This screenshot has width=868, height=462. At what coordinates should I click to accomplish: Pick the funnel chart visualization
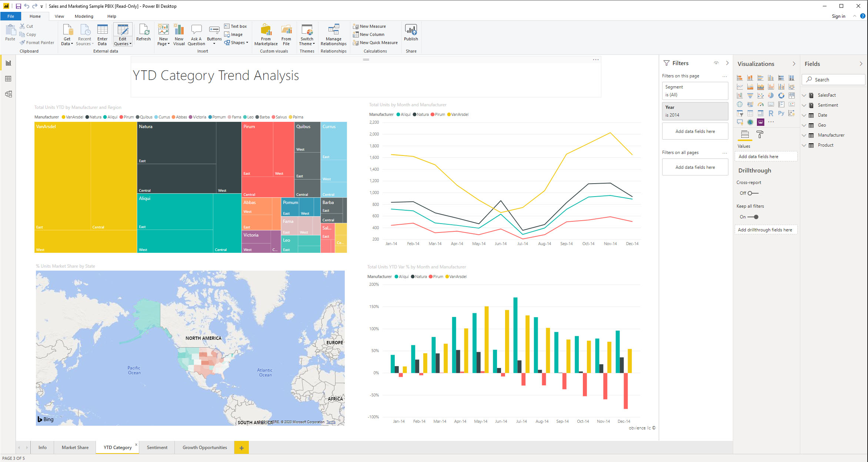click(x=750, y=96)
